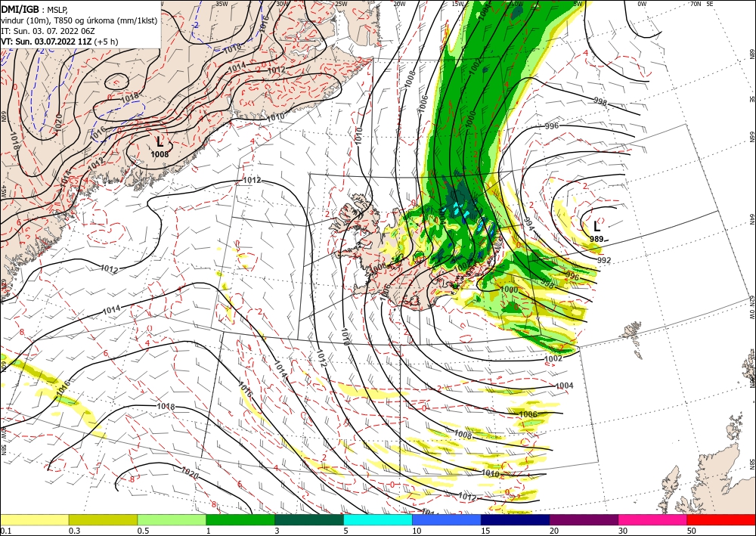The width and height of the screenshot is (756, 536).
Task: Click the 70N 5E corner label
Action: (702, 3)
